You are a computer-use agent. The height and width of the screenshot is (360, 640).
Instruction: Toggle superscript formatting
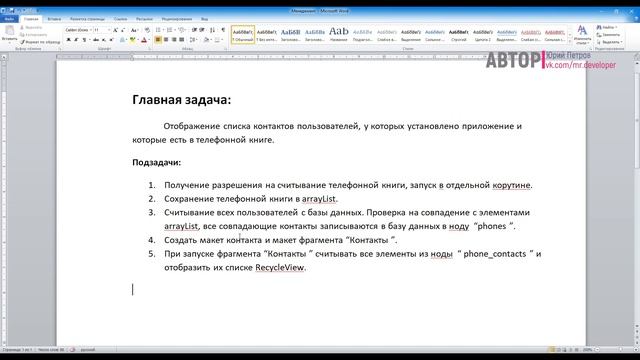[111, 40]
